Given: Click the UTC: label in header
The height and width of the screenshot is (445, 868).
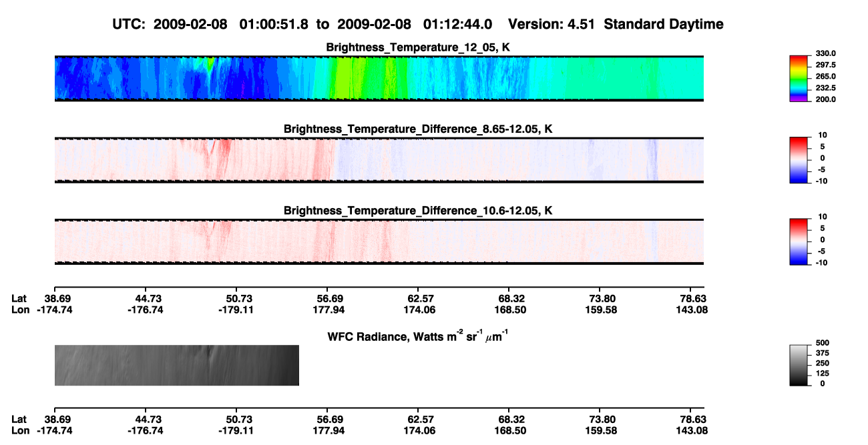Looking at the screenshot, I should coord(128,25).
